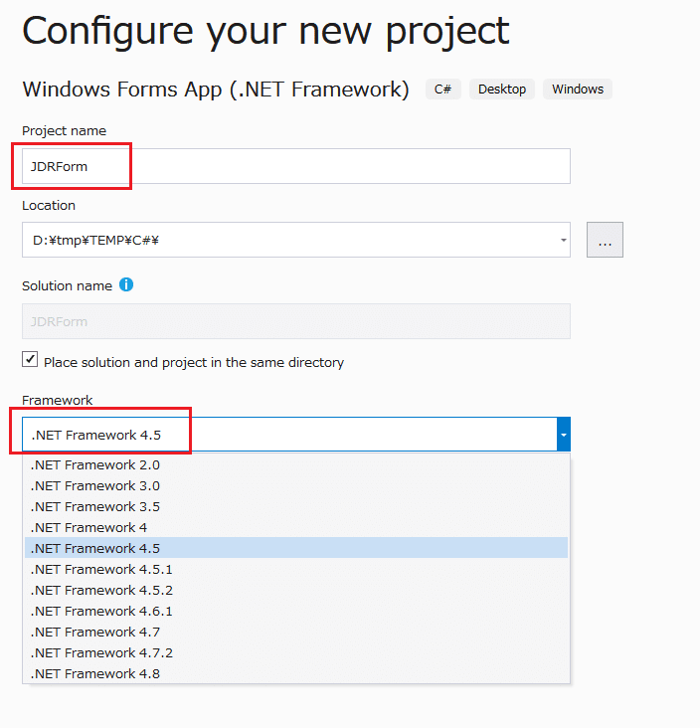This screenshot has height=728, width=700.
Task: Select .NET Framework 4.6.1 option
Action: click(x=101, y=611)
